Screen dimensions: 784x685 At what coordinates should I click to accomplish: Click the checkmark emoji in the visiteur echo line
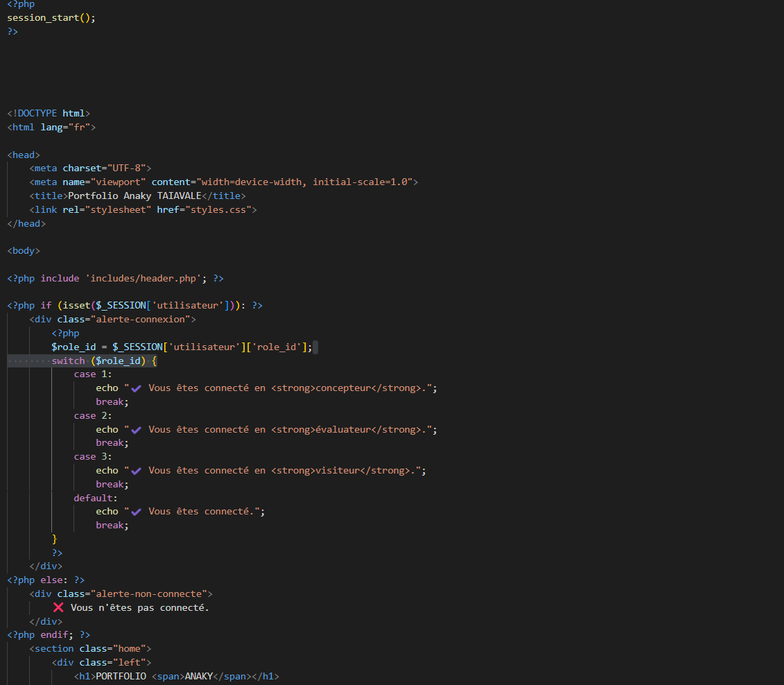[x=136, y=471]
